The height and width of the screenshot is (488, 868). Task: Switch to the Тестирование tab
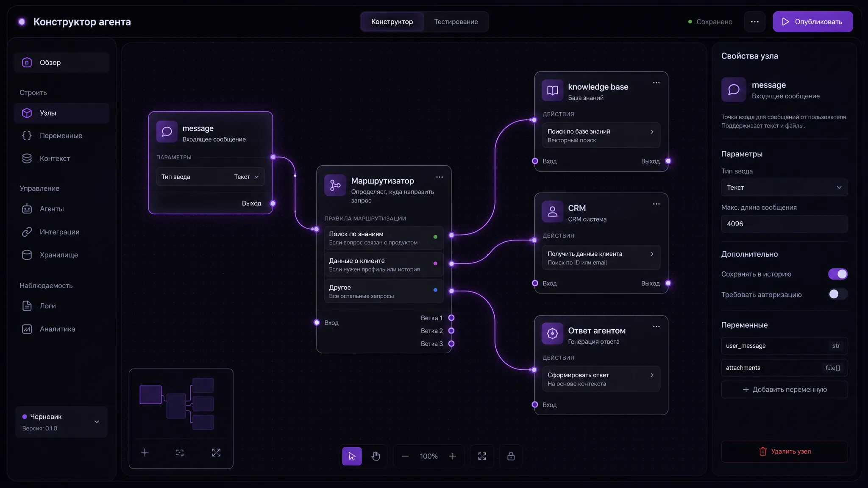(x=456, y=22)
